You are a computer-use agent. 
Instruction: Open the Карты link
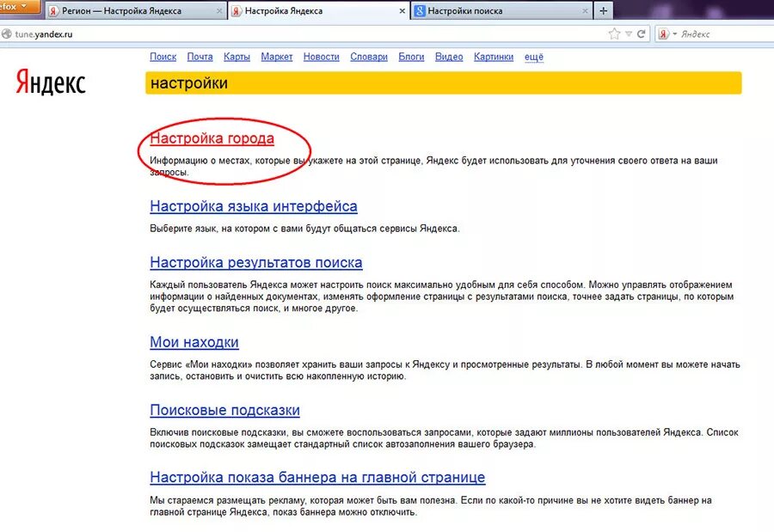pyautogui.click(x=237, y=57)
